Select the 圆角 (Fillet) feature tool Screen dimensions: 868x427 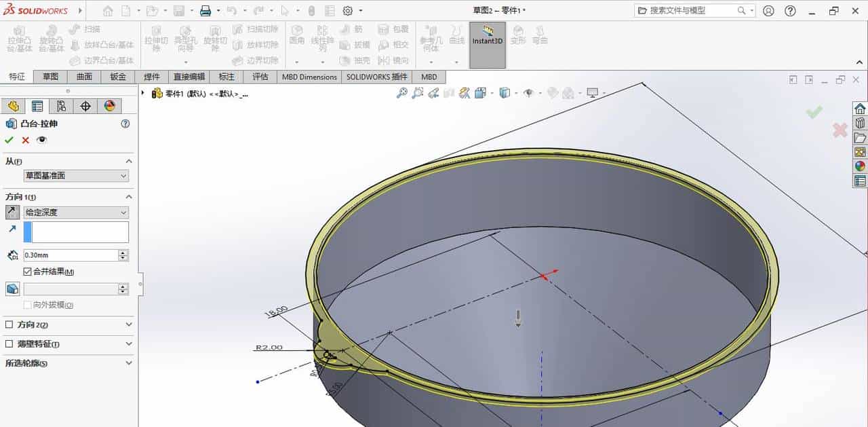[296, 35]
